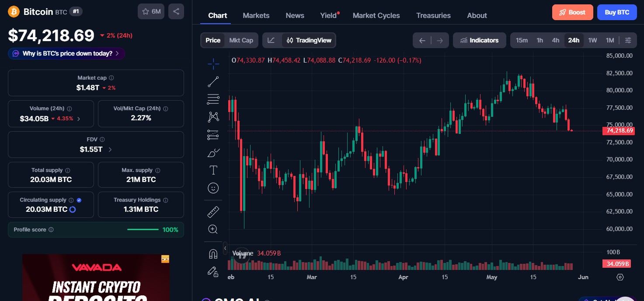Click the undo arrow above the chart
The height and width of the screenshot is (301, 644).
tap(422, 40)
